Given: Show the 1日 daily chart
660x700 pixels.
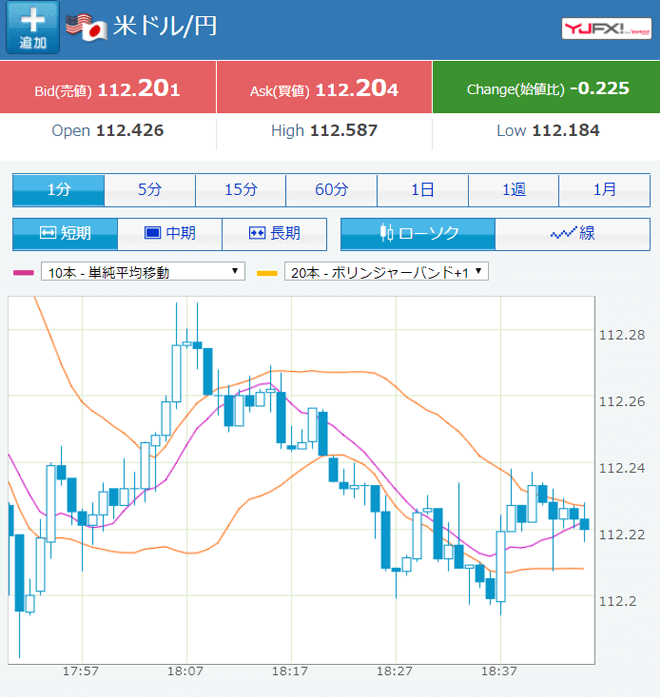Looking at the screenshot, I should click(422, 190).
